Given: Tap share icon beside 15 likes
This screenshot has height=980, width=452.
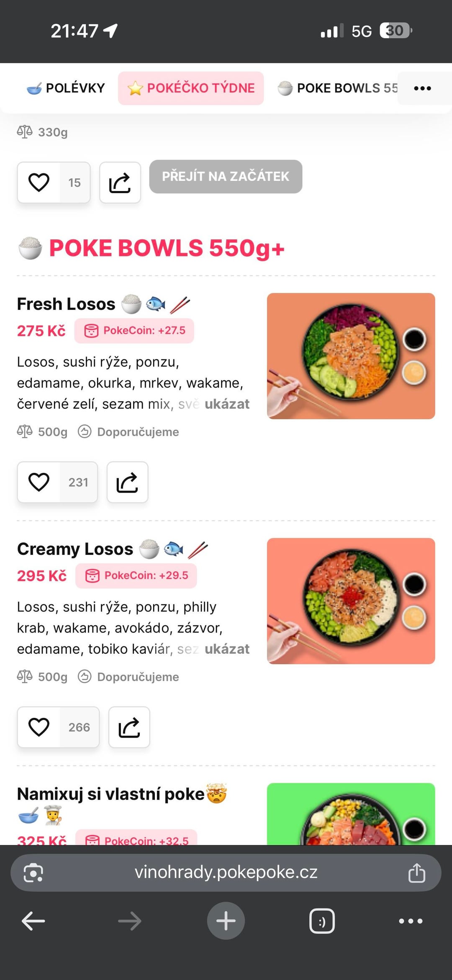Looking at the screenshot, I should pos(120,183).
